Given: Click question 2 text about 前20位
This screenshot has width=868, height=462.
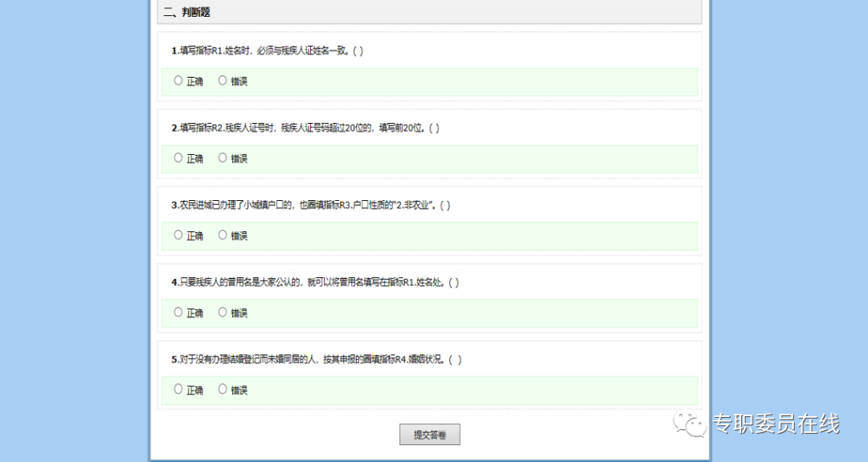Looking at the screenshot, I should coord(305,128).
